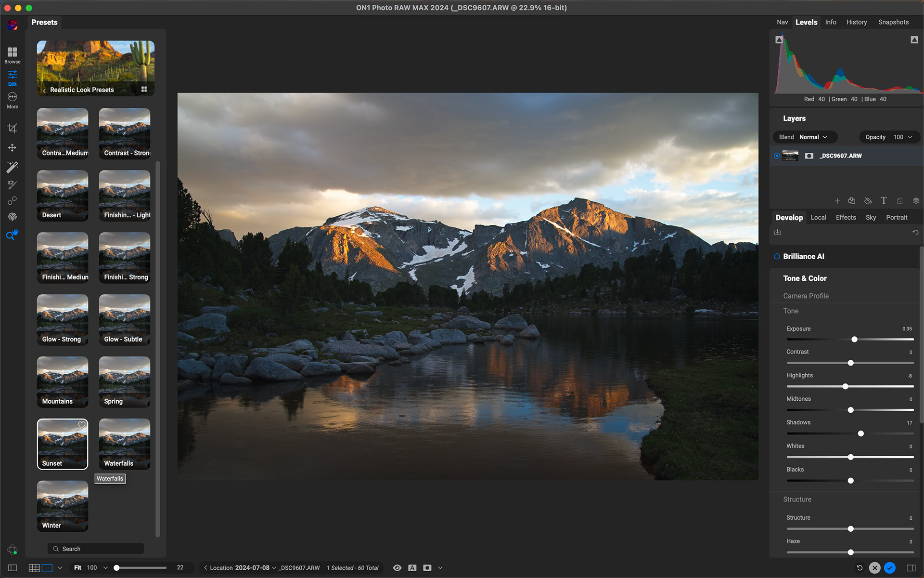This screenshot has width=924, height=578.
Task: Select the Crop tool in the left toolbar
Action: point(13,128)
